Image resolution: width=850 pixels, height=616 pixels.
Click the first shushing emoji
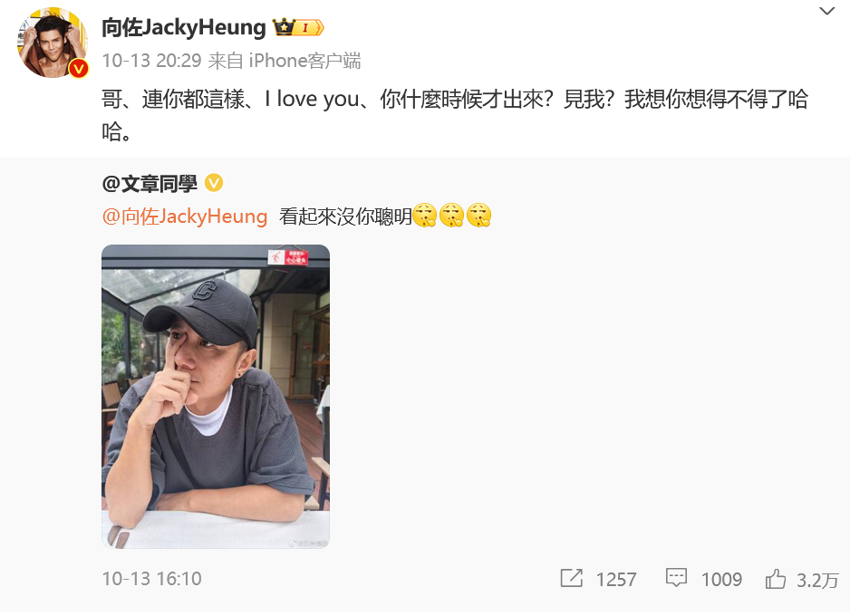tap(425, 215)
